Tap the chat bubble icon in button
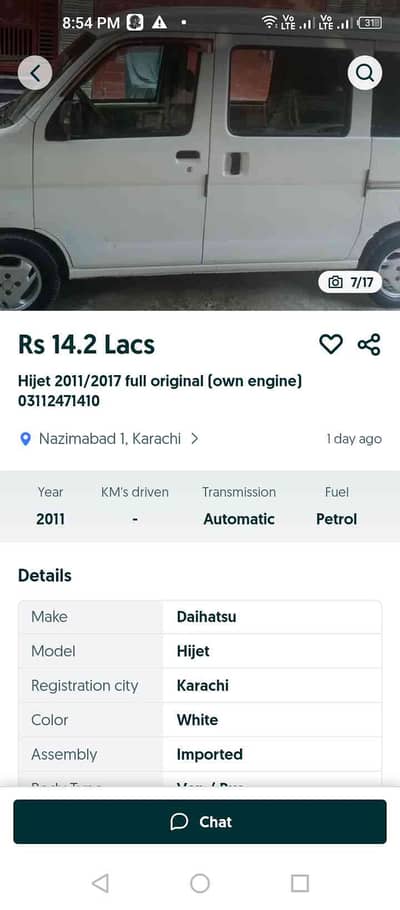Viewport: 400px width, 910px height. [x=179, y=822]
